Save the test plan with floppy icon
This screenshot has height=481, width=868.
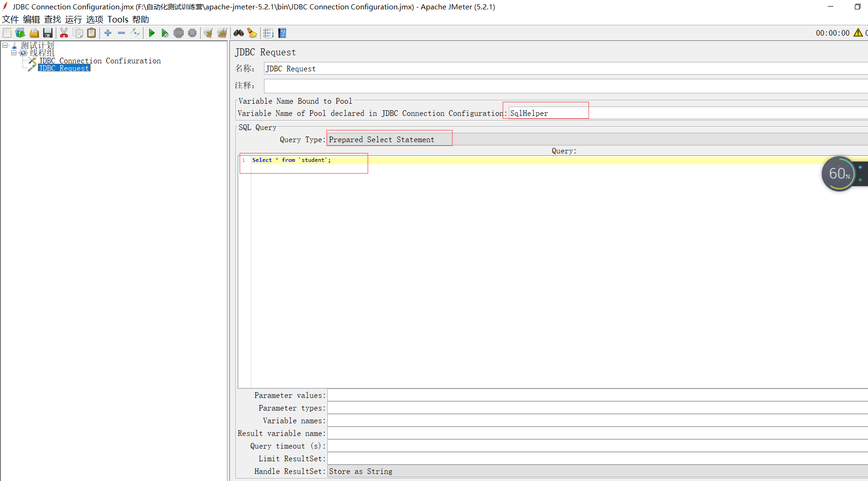[48, 33]
